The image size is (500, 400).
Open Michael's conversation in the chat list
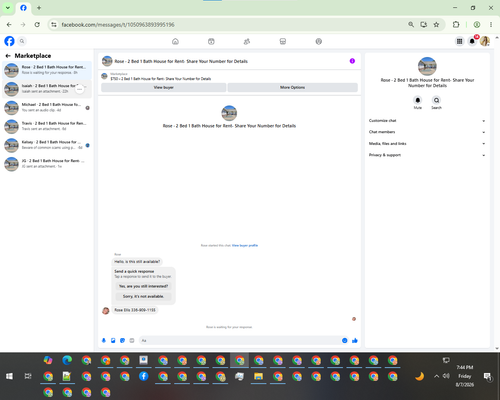click(47, 107)
